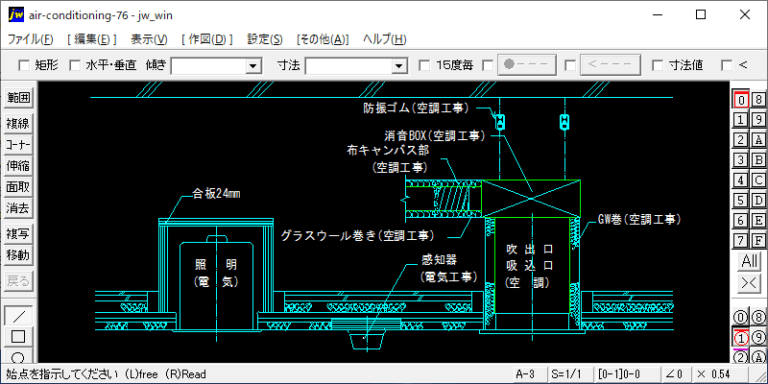Pick the 面取 chamfer tool
Viewport: 768px width, 384px height.
[18, 187]
